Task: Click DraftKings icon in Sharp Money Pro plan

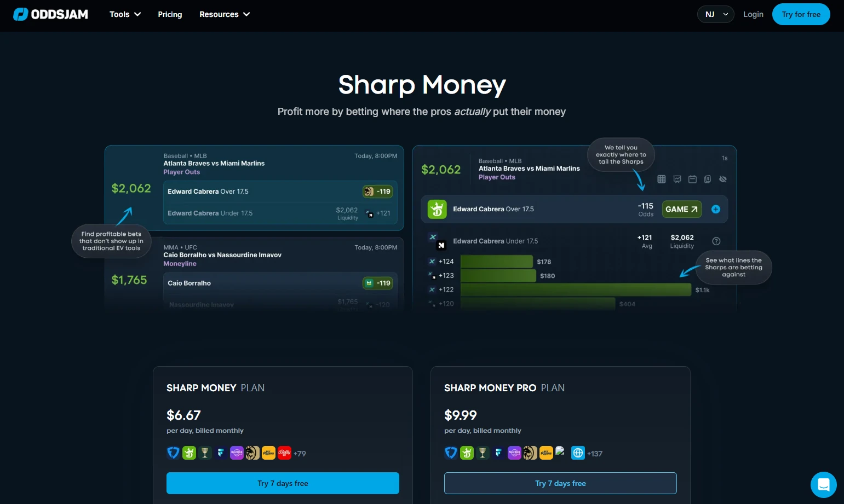Action: [x=467, y=453]
